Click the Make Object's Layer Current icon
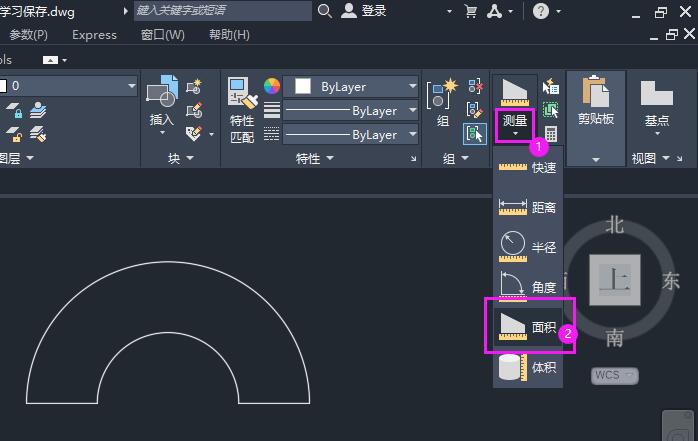698x441 pixels. pyautogui.click(x=38, y=110)
